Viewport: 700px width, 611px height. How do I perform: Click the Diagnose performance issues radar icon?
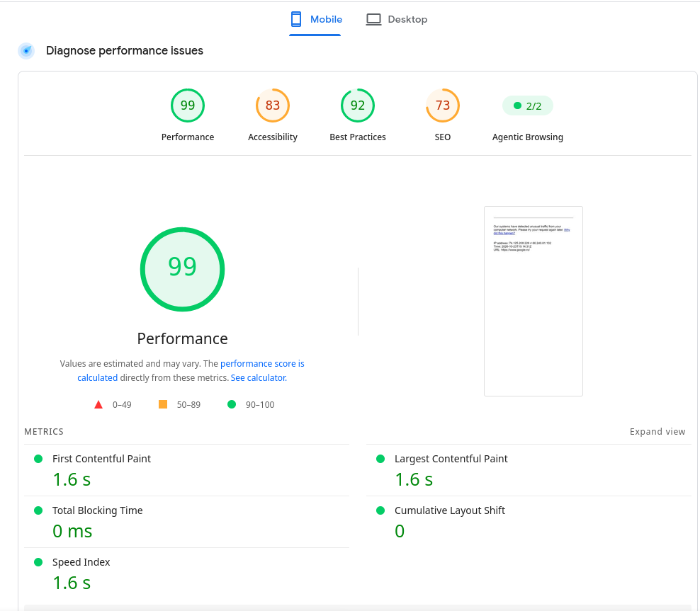tap(26, 51)
